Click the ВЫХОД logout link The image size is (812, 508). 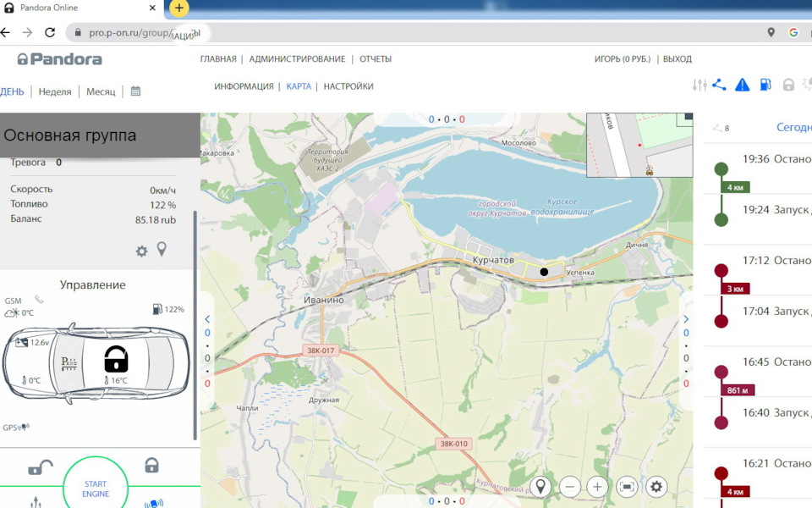click(x=678, y=59)
